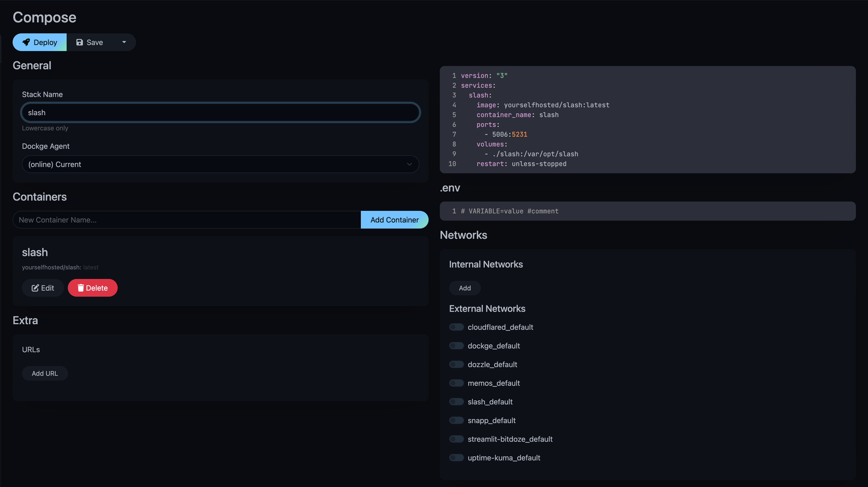Click the New Container Name field
The image size is (868, 487).
[x=186, y=220]
